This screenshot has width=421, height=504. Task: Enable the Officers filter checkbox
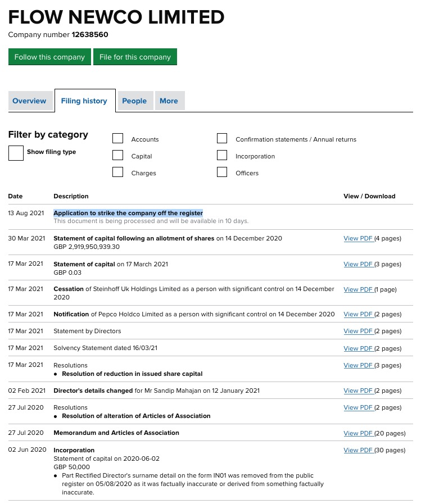pyautogui.click(x=222, y=172)
